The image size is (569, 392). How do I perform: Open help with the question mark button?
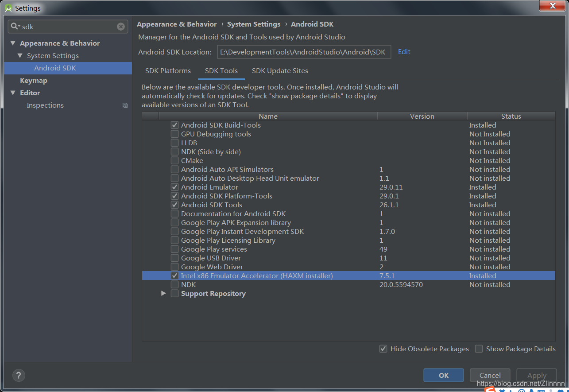pyautogui.click(x=19, y=375)
